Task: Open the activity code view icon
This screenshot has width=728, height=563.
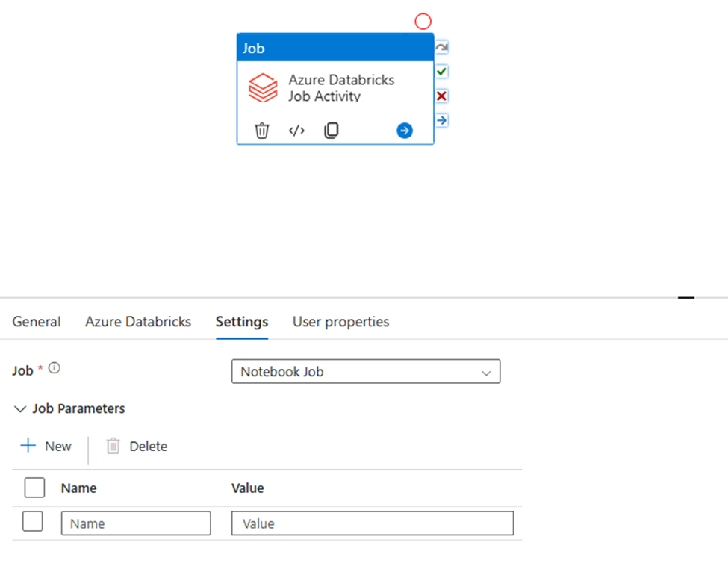Action: (x=296, y=131)
